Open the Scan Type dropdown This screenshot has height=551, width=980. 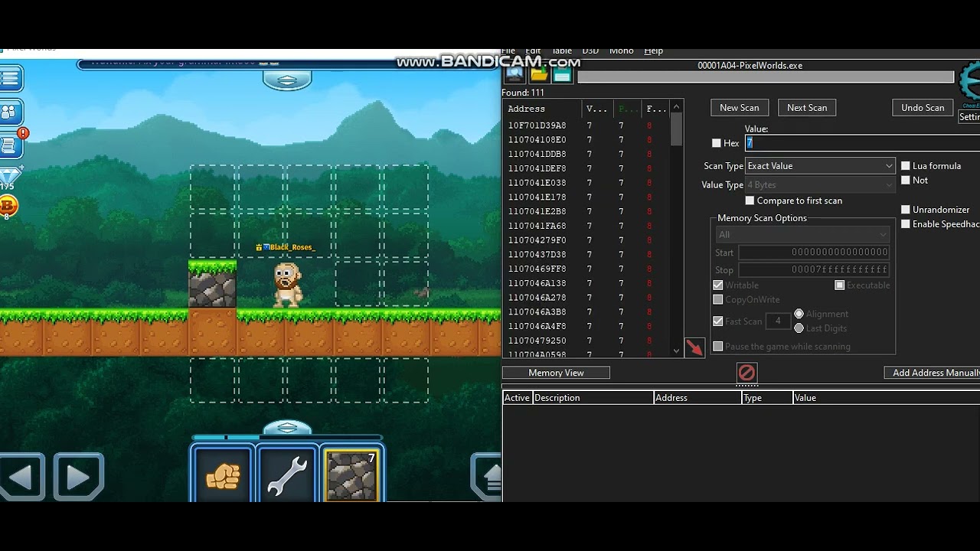819,166
